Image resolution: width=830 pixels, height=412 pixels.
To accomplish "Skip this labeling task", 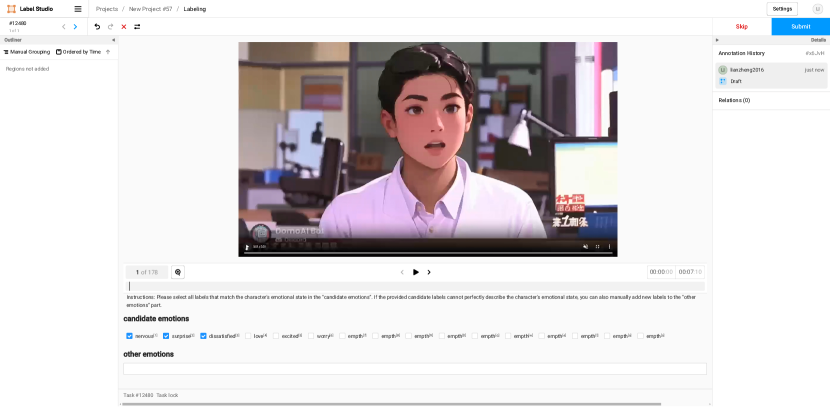I will click(742, 26).
